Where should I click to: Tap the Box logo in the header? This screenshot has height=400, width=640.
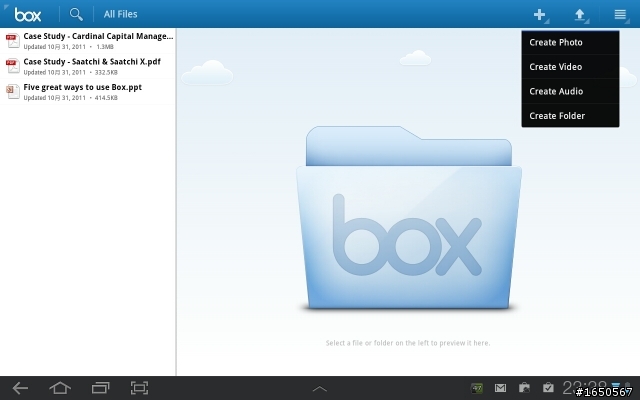click(x=28, y=15)
